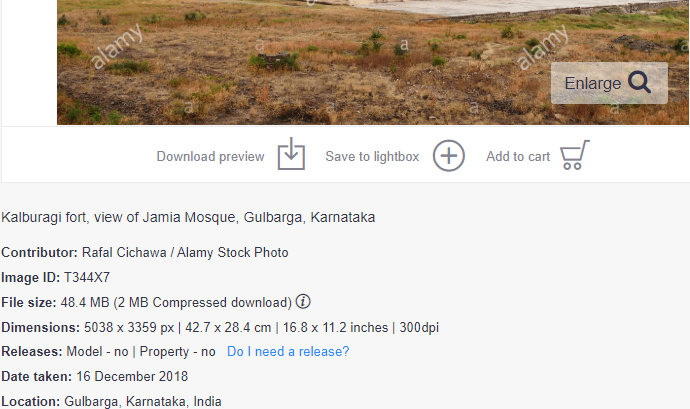Click the image caption about Jamia Mosque
Viewport: 690px width, 409px height.
click(188, 217)
